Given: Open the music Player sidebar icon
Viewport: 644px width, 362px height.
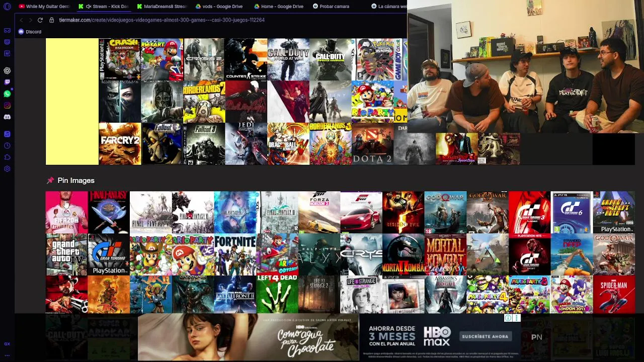Looking at the screenshot, I should 7,134.
